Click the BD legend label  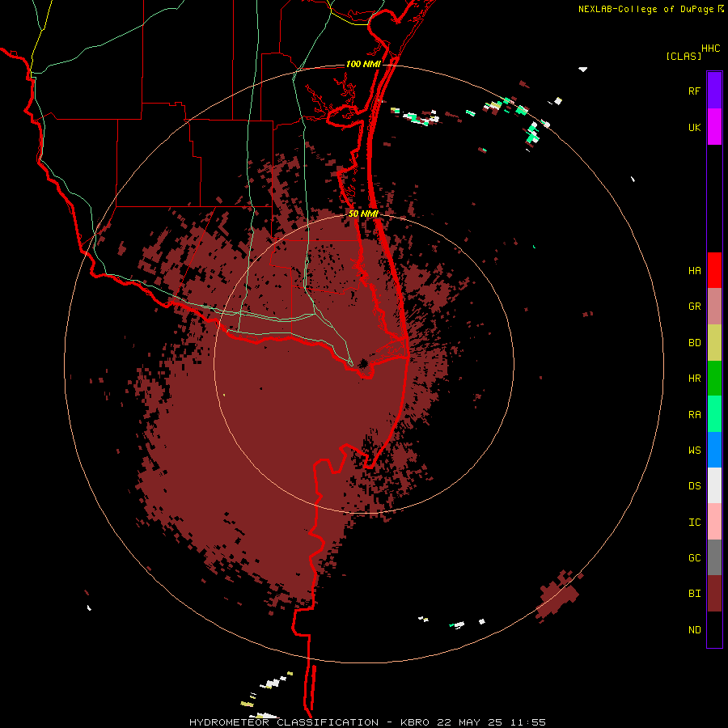[694, 343]
